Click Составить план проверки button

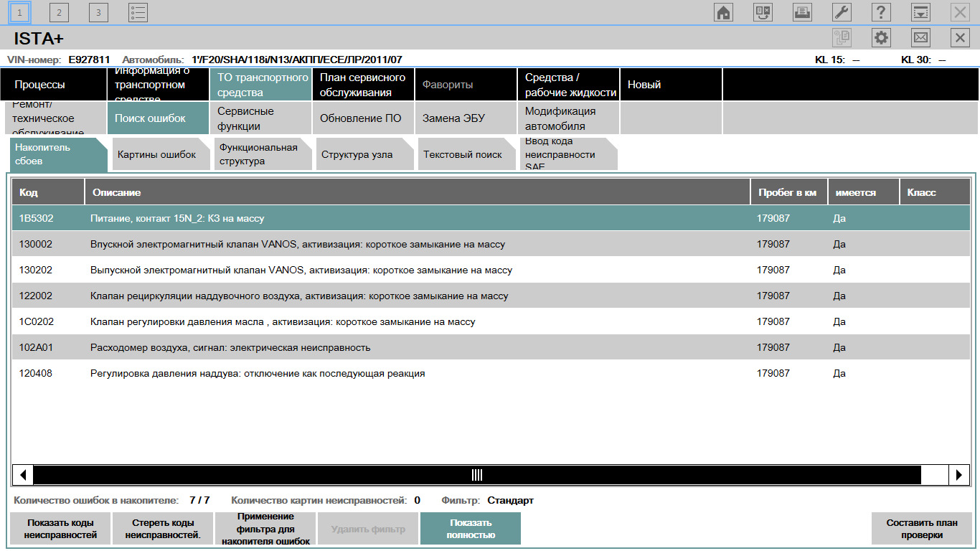click(922, 529)
